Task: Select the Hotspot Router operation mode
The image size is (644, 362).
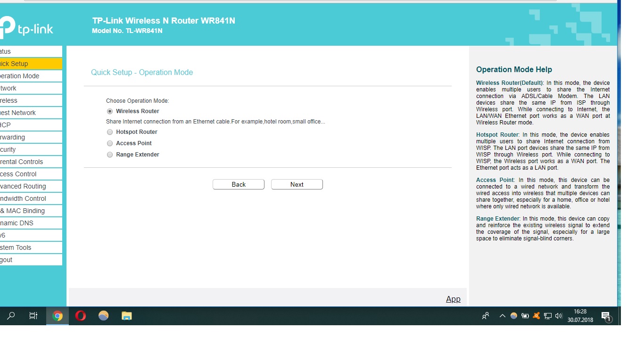Action: [x=110, y=132]
